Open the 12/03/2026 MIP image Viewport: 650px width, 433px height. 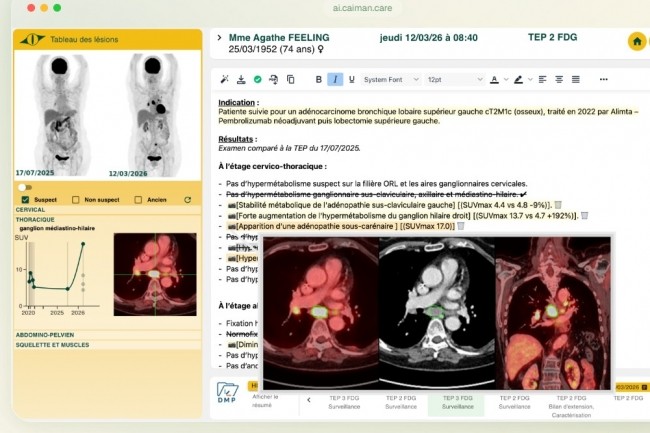[153, 115]
